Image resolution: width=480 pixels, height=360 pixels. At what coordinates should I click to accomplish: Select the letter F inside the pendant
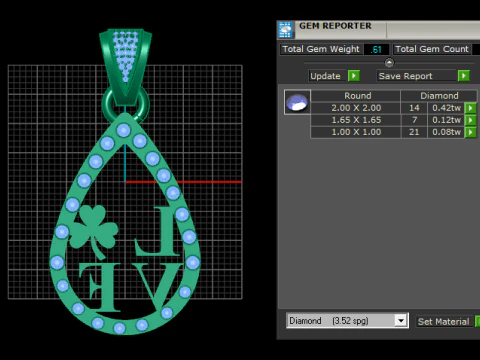coord(99,287)
